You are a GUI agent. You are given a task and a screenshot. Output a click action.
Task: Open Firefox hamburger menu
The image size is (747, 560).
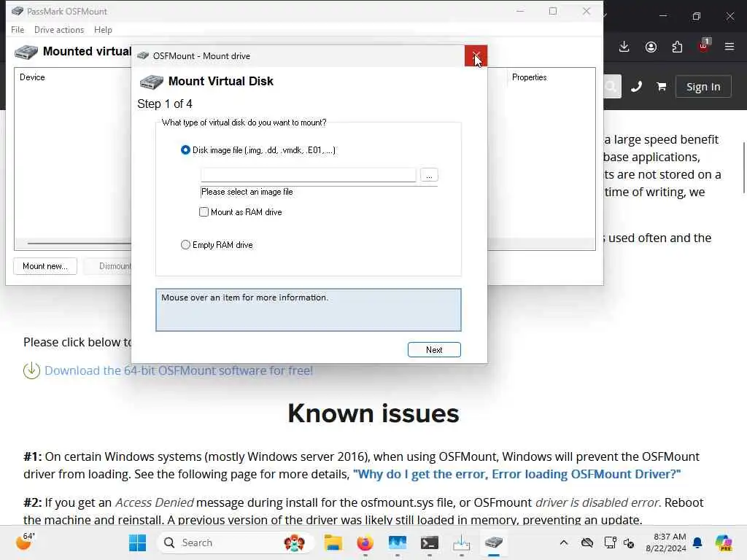click(729, 47)
